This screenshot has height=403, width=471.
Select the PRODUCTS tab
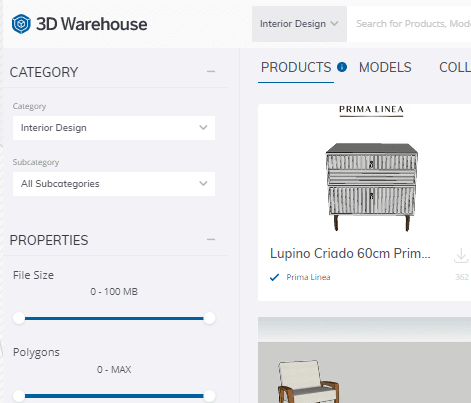pos(296,67)
